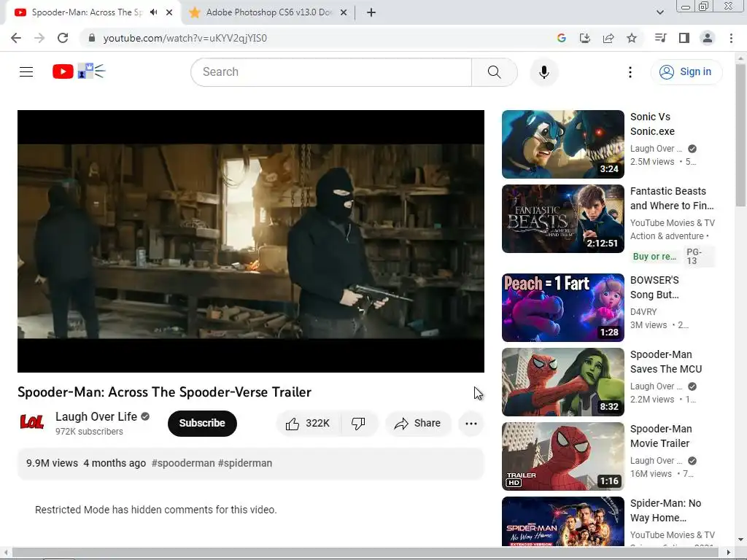
Task: Click the 972K subscribers text
Action: [x=89, y=432]
